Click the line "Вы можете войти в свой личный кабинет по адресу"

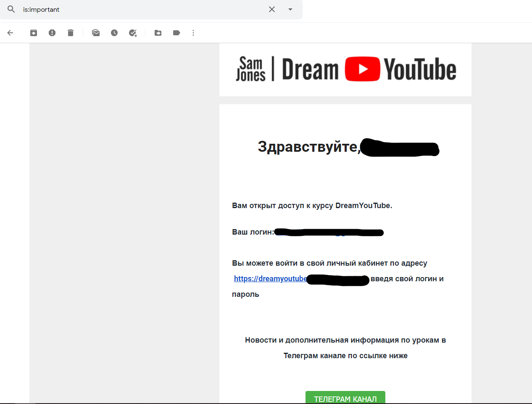pos(329,263)
